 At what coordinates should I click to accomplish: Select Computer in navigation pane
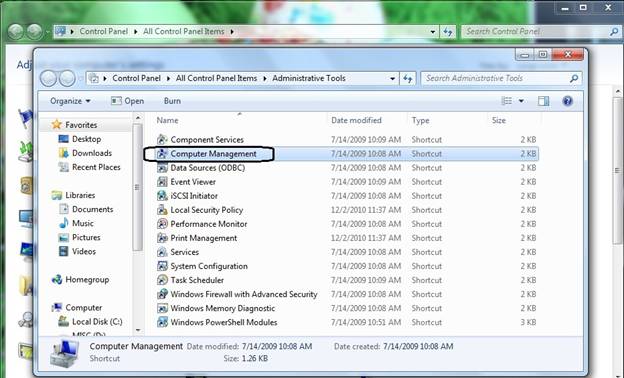(x=84, y=308)
